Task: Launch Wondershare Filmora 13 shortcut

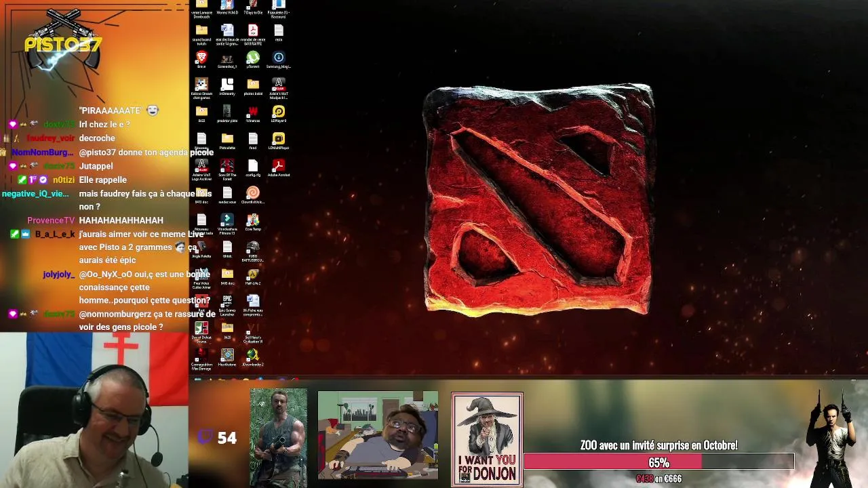Action: pos(227,224)
